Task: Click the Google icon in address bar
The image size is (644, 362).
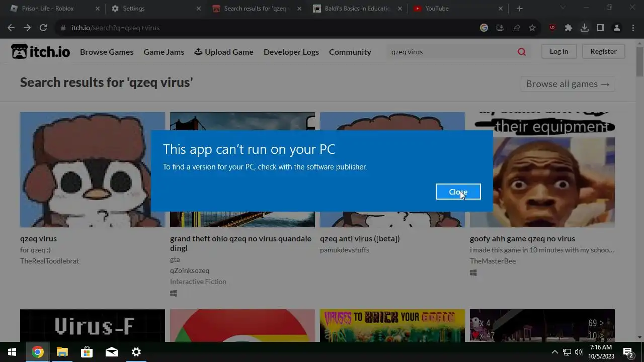Action: pyautogui.click(x=484, y=28)
